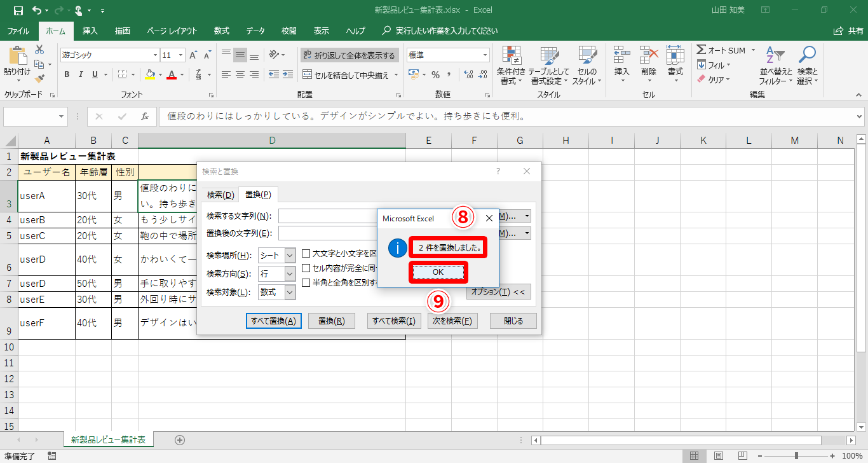The width and height of the screenshot is (868, 463).
Task: Toggle underline formatting
Action: click(95, 74)
